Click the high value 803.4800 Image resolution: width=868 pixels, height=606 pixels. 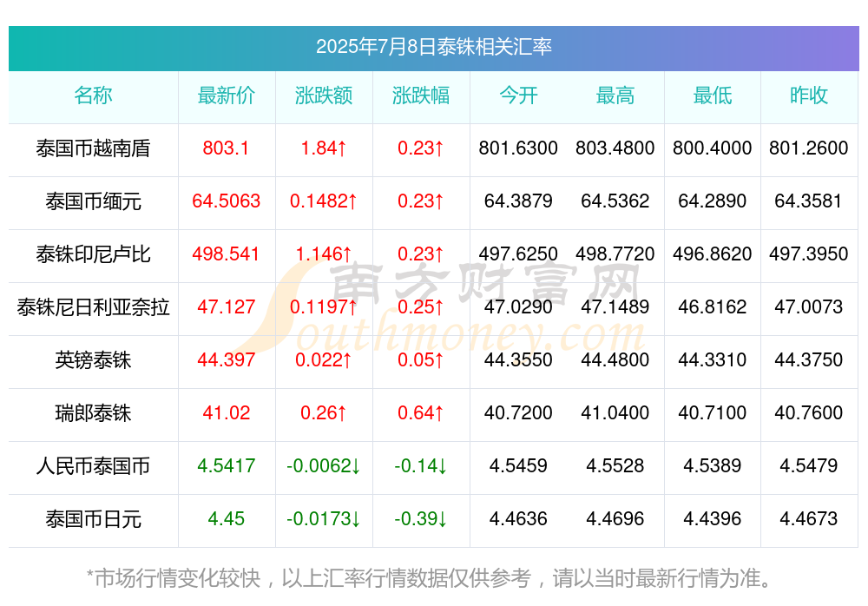tap(615, 148)
